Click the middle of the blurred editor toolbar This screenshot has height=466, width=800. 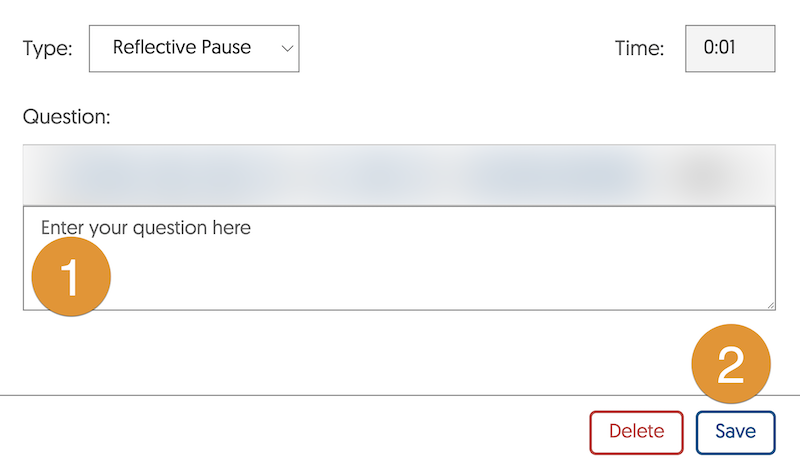click(400, 175)
